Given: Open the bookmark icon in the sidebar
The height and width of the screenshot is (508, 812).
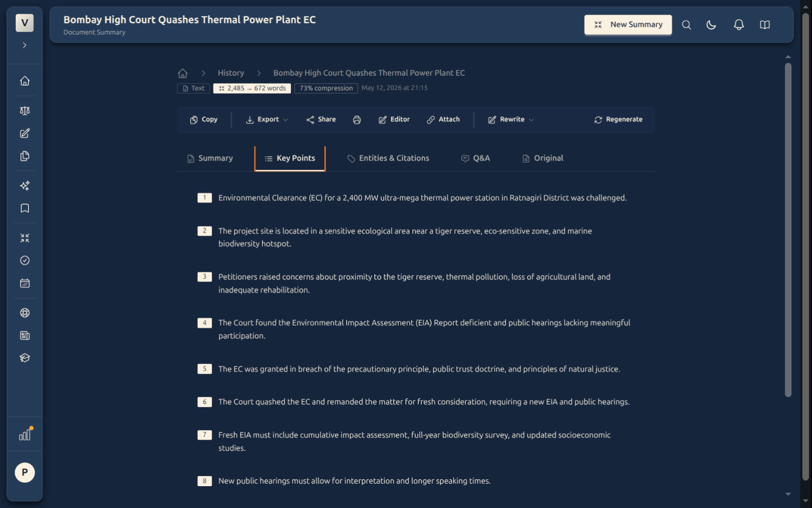Looking at the screenshot, I should coord(24,208).
